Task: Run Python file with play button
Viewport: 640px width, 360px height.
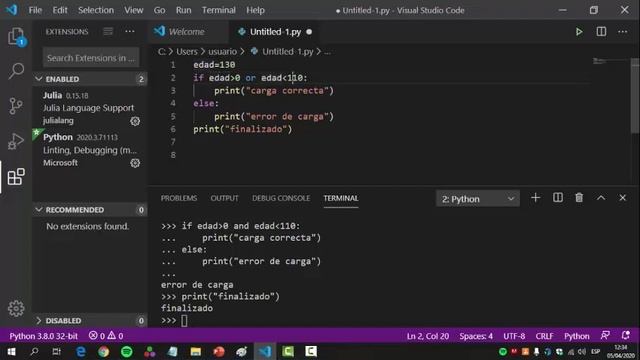Action: (579, 31)
